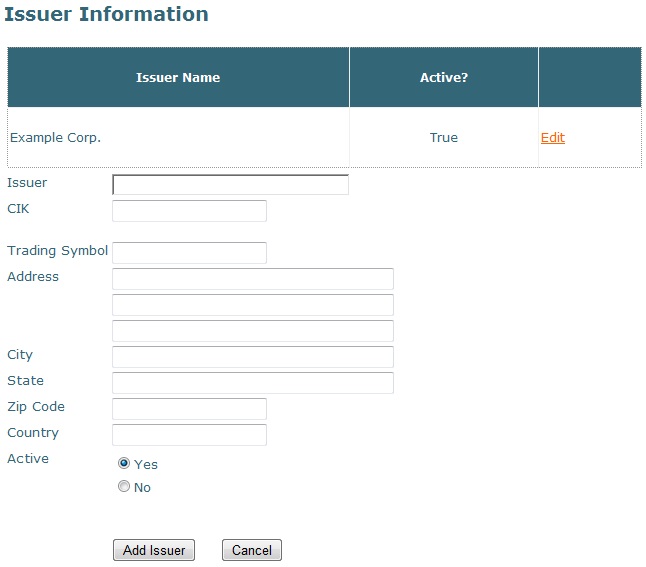This screenshot has width=646, height=567.
Task: Focus the City input field
Action: click(x=252, y=357)
